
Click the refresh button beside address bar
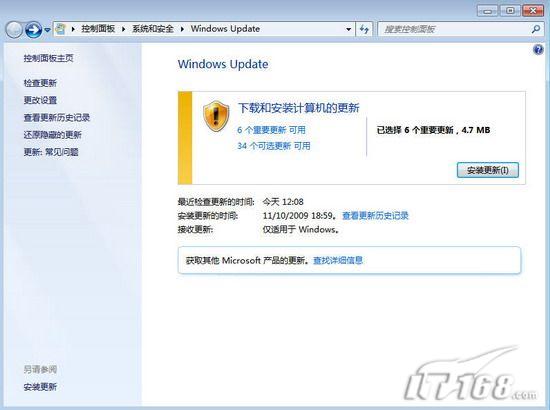coord(364,29)
